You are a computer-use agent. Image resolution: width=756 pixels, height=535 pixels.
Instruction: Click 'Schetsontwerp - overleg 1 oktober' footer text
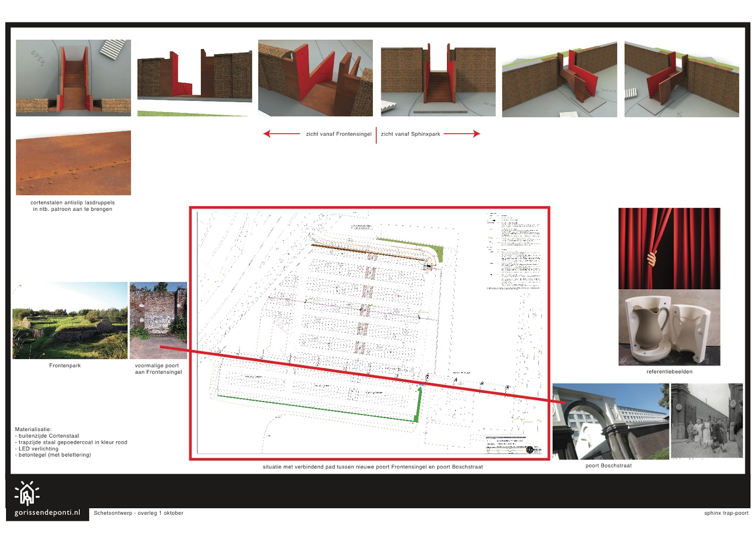pos(138,513)
